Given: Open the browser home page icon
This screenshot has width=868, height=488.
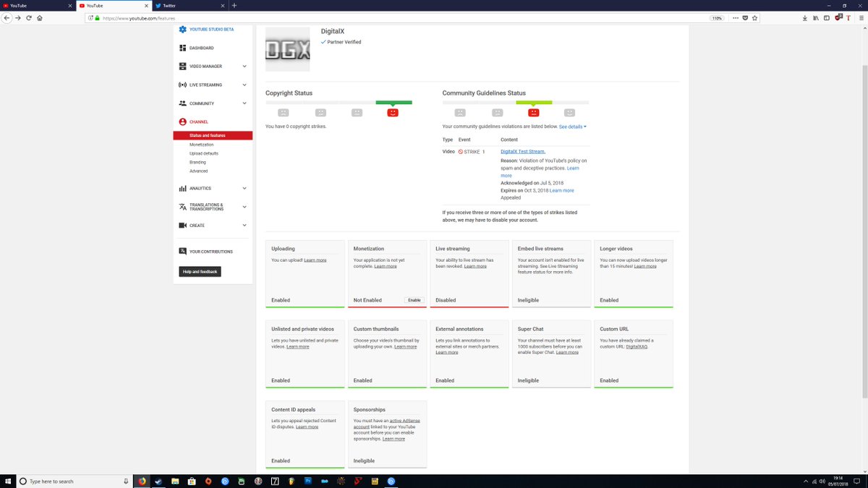Looking at the screenshot, I should tap(40, 18).
